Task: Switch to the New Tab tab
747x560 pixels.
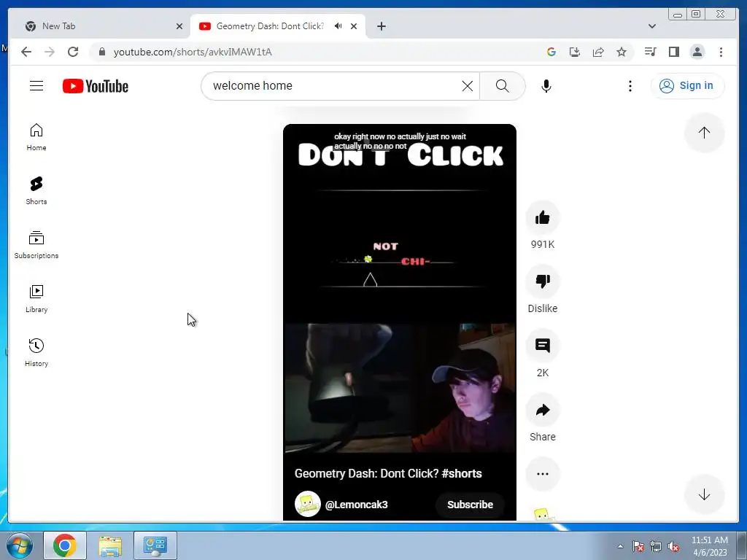Action: [x=104, y=26]
